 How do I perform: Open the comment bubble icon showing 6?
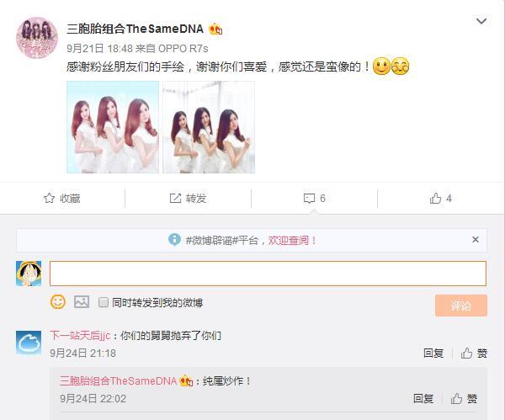309,198
